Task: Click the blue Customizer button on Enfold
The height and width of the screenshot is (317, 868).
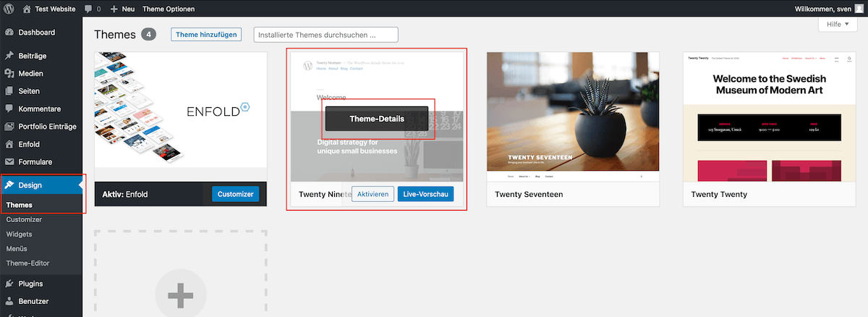Action: tap(236, 194)
